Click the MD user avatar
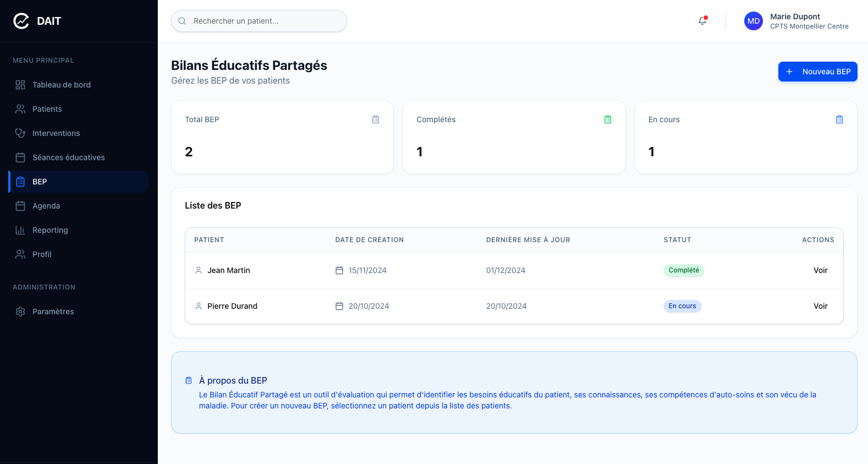 tap(753, 21)
